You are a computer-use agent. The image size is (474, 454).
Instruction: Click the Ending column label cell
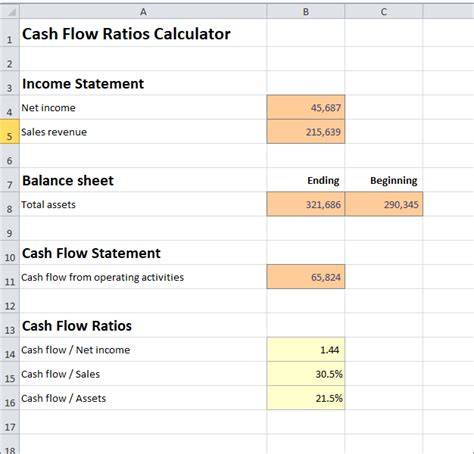click(x=306, y=180)
